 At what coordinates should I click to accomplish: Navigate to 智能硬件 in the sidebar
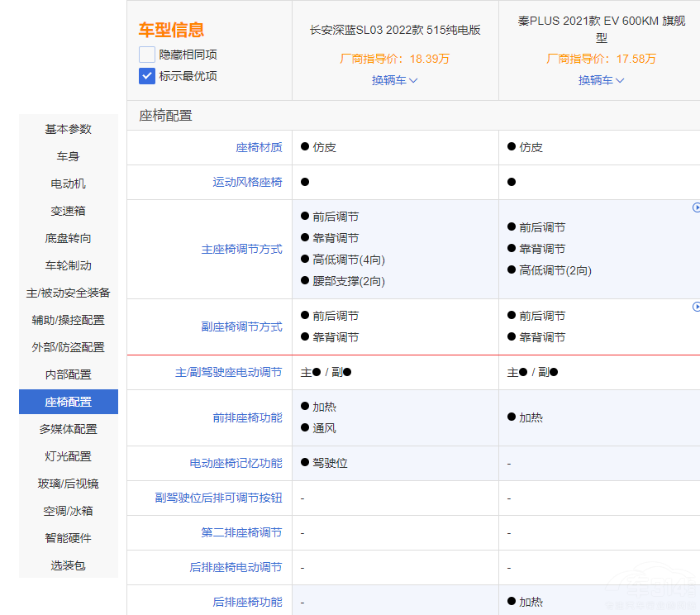click(x=69, y=538)
